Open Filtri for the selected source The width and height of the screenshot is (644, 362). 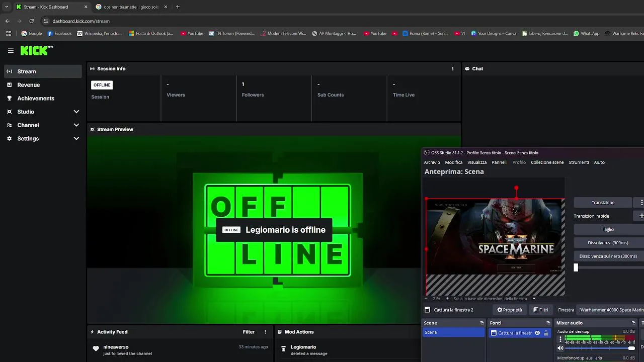[x=541, y=310]
